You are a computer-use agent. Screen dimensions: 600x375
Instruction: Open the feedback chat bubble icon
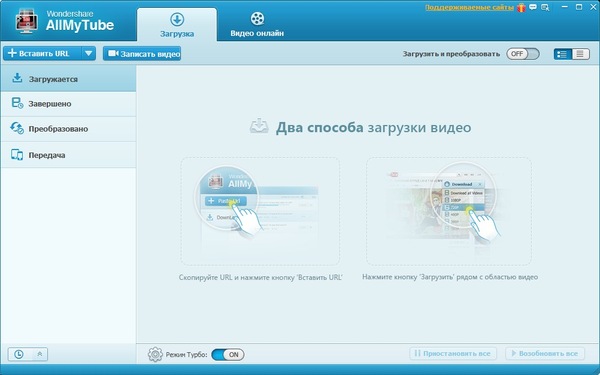coord(533,7)
